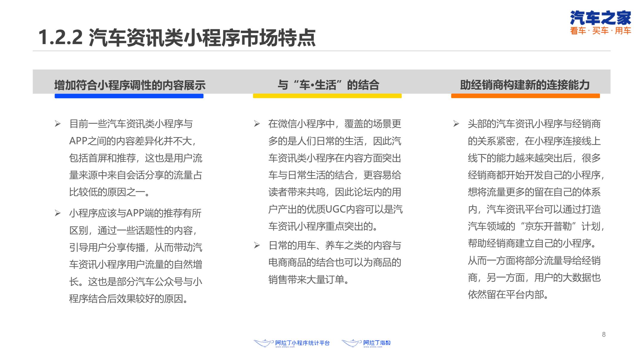Select the orange underline bar
Screen dimensions: 644x357
pyautogui.click(x=525, y=96)
